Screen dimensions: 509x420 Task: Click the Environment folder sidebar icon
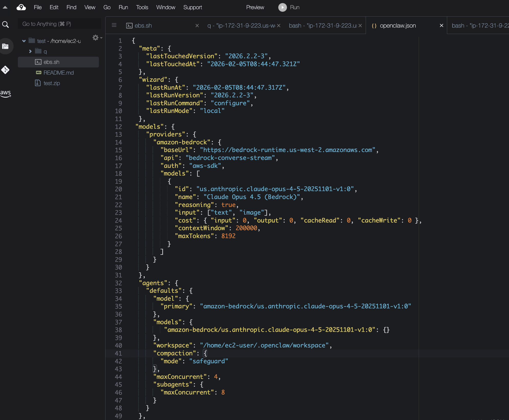click(x=5, y=46)
